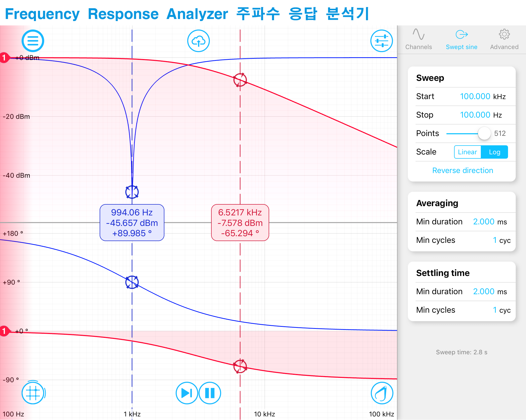Click the cursors grid icon
The height and width of the screenshot is (420, 526).
click(x=33, y=393)
